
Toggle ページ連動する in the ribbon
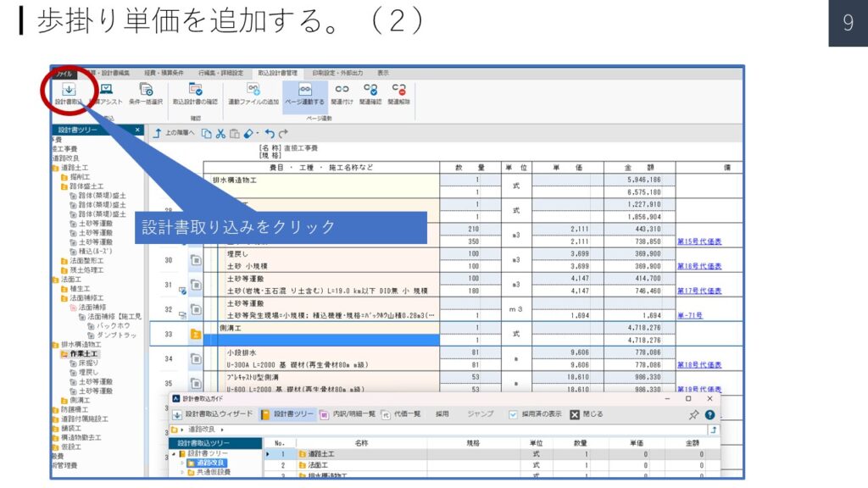[303, 90]
